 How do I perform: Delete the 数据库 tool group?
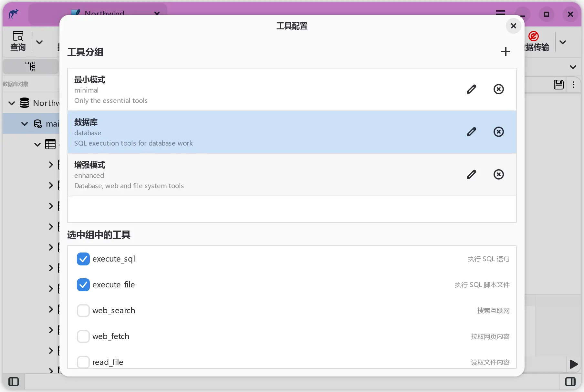pyautogui.click(x=499, y=132)
